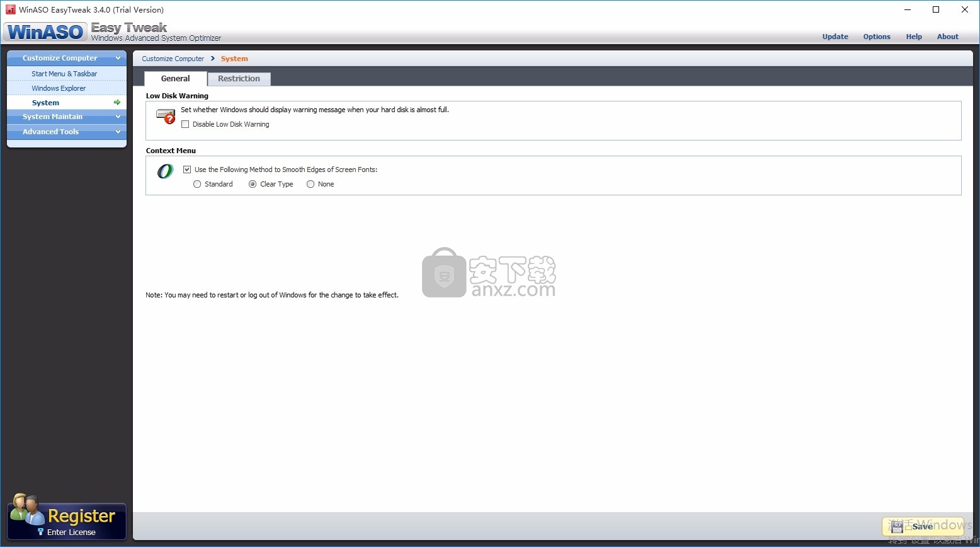Click the Low Disk Warning heading

pos(177,96)
